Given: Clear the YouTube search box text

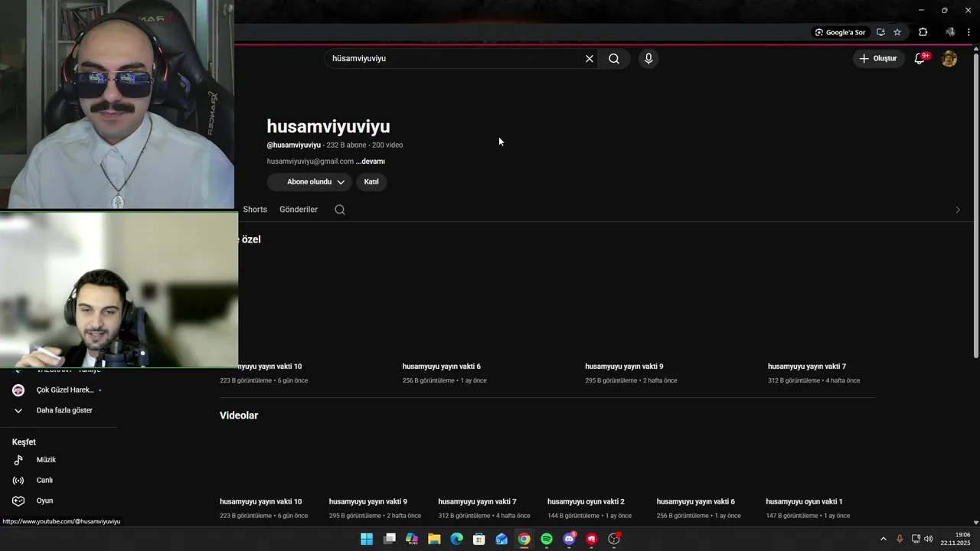Looking at the screenshot, I should tap(590, 59).
